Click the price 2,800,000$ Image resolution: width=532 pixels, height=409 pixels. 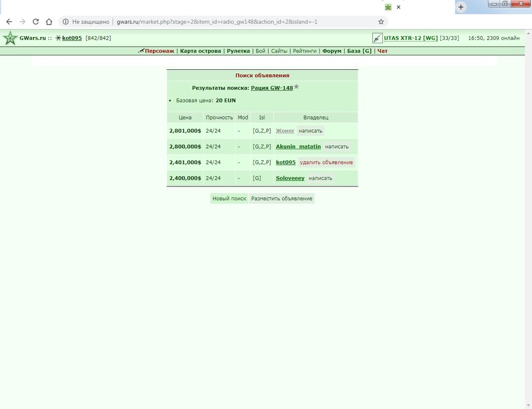tap(185, 146)
